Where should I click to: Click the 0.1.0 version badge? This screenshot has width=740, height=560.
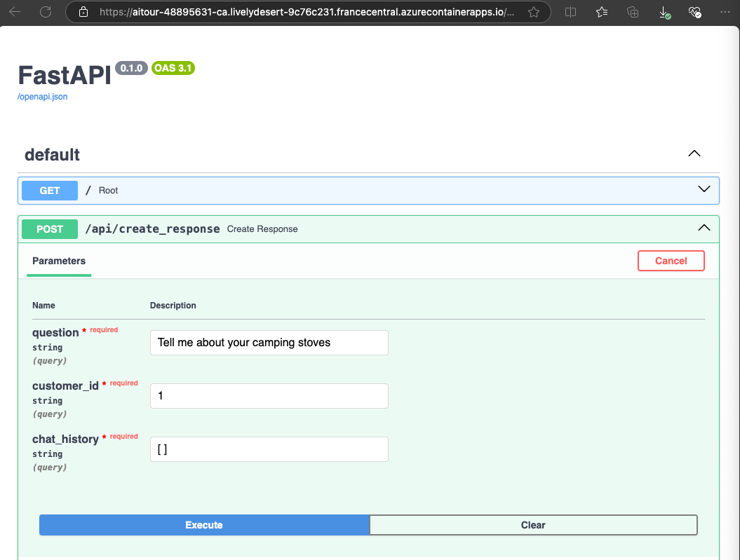coord(131,69)
